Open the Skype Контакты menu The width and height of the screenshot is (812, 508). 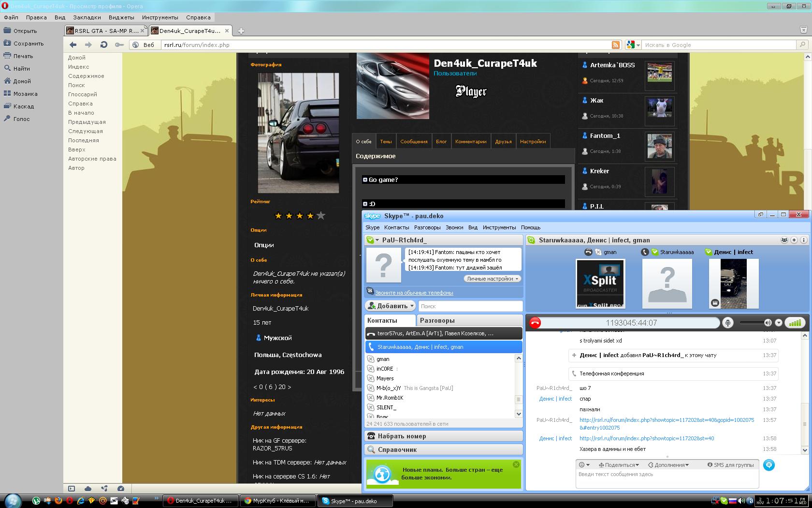tap(397, 227)
